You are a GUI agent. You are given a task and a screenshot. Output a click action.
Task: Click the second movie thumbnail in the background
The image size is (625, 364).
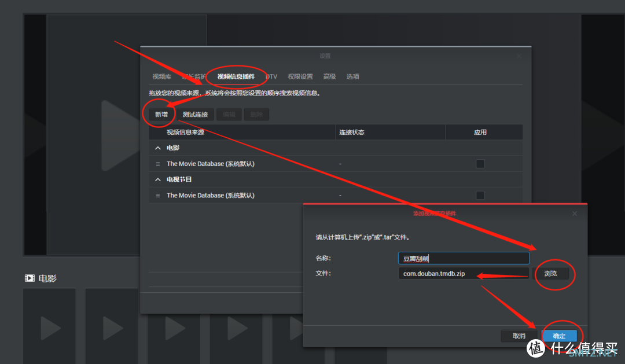(x=112, y=326)
